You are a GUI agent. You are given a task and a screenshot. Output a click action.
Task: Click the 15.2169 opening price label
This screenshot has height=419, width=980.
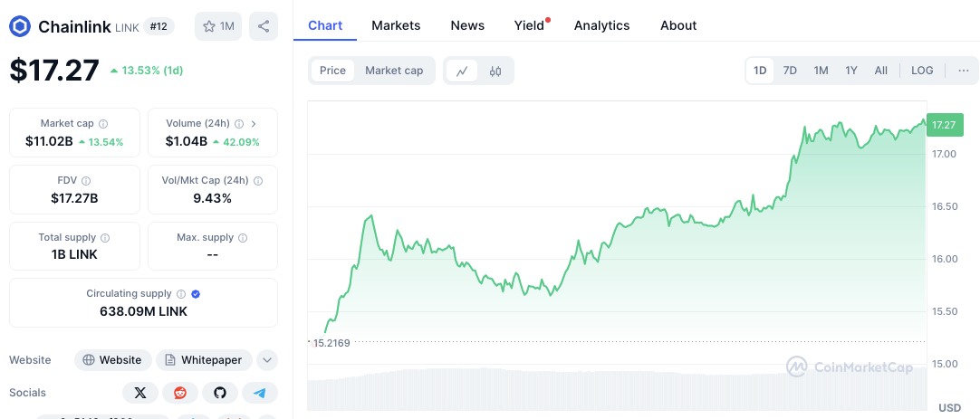[331, 343]
